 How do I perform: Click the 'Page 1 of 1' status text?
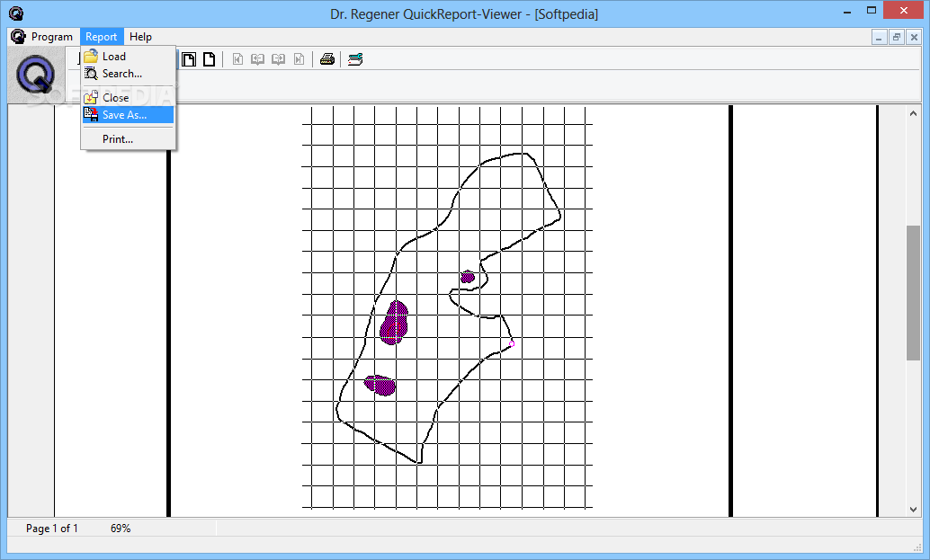tap(51, 528)
